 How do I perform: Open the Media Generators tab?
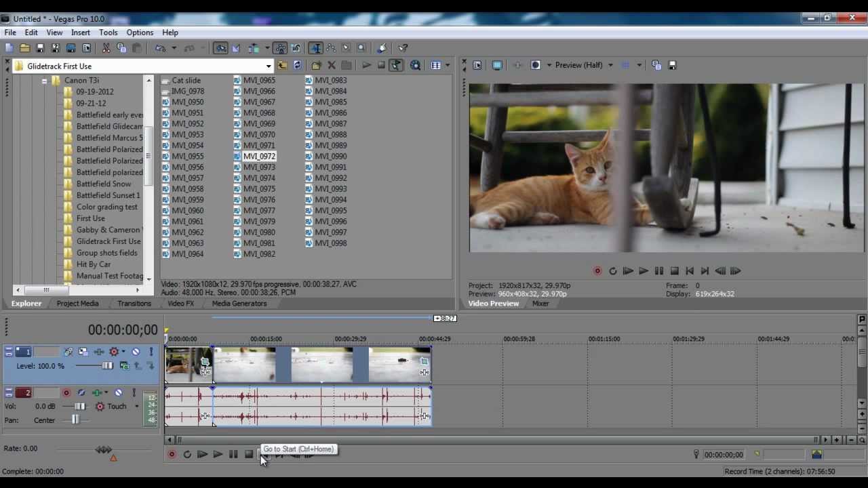coord(239,304)
